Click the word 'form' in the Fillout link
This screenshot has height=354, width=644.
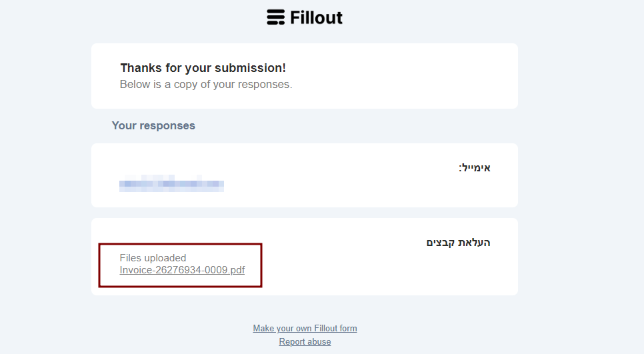(x=348, y=328)
